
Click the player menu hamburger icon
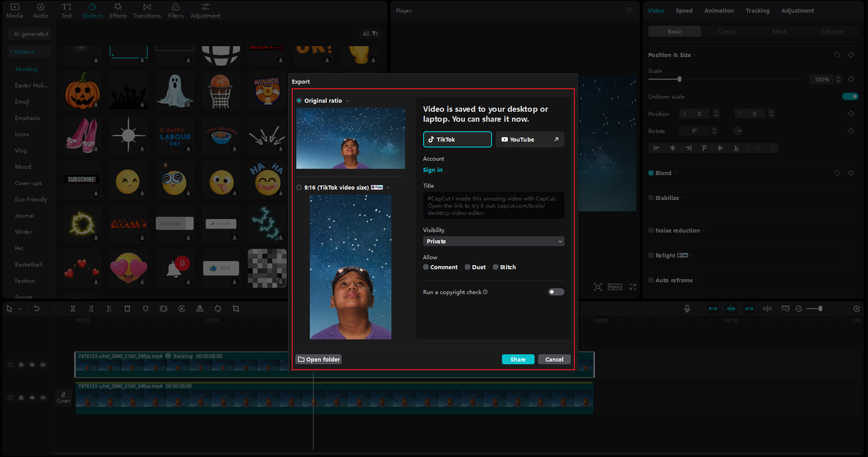(629, 10)
